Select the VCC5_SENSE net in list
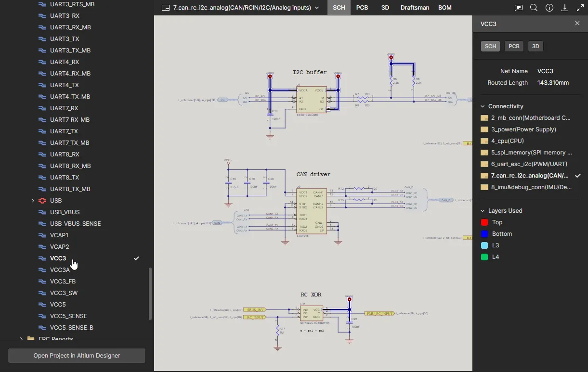The width and height of the screenshot is (588, 372). click(x=68, y=316)
